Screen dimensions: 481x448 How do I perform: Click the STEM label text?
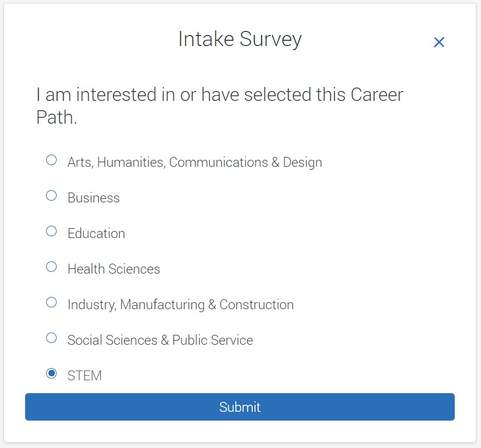coord(85,376)
